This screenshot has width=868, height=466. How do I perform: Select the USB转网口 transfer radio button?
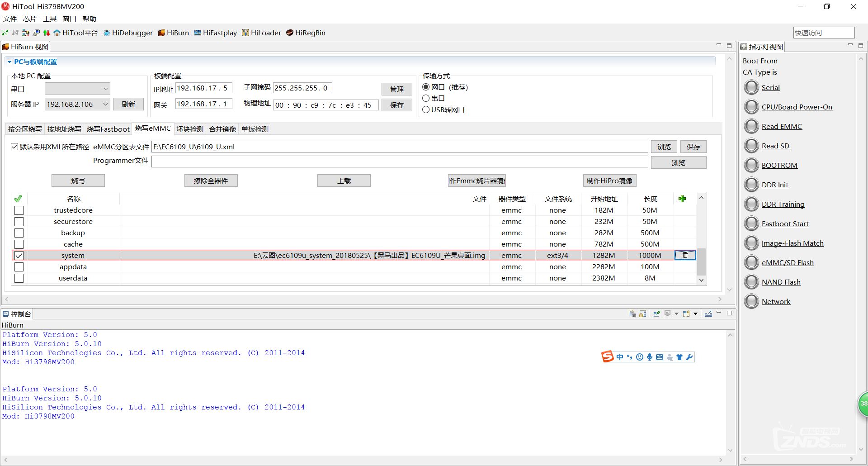(x=426, y=109)
